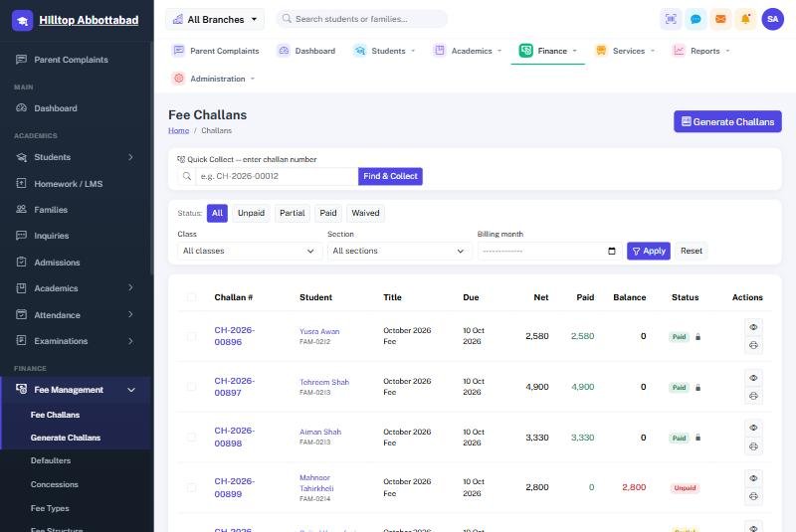Viewport: 796px width, 532px height.
Task: View challan CH-2026-00898 with eye icon
Action: click(x=753, y=428)
